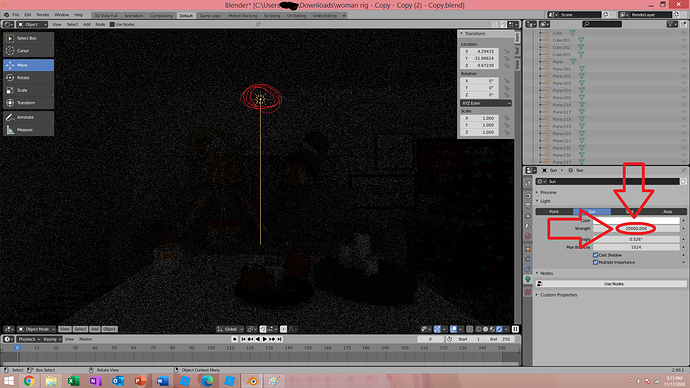
Task: Open the object data Sun properties tab
Action: tap(528, 280)
